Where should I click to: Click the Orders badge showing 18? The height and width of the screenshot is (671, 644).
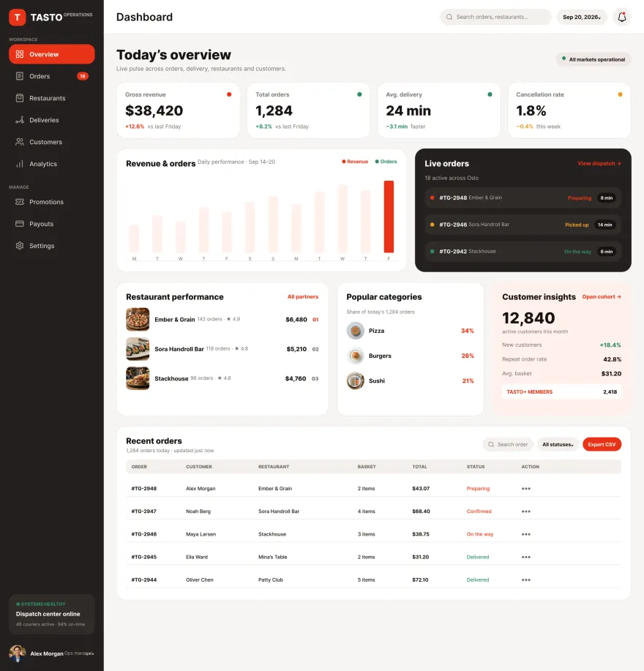tap(83, 76)
